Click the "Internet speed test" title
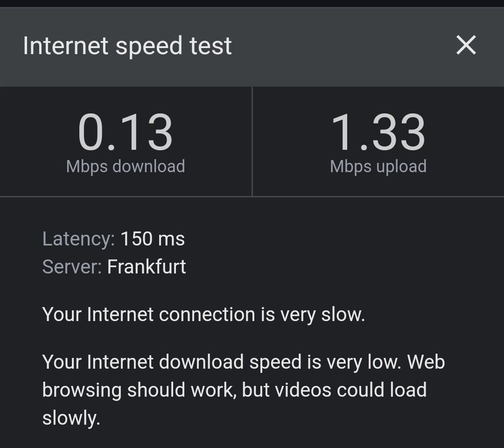The image size is (504, 448). (x=127, y=46)
